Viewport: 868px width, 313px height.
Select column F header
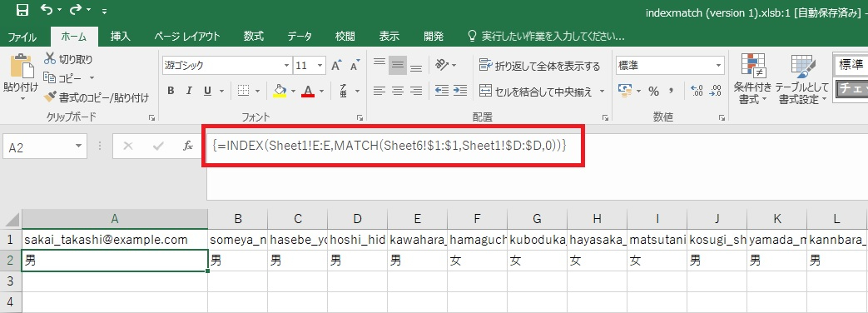tap(477, 219)
